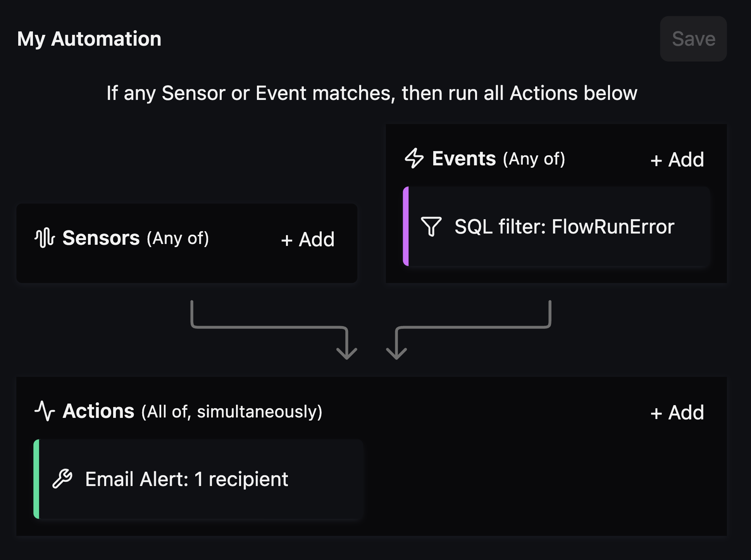Open the SQL filter: FlowRunError event
The width and height of the screenshot is (751, 560).
[x=564, y=227]
